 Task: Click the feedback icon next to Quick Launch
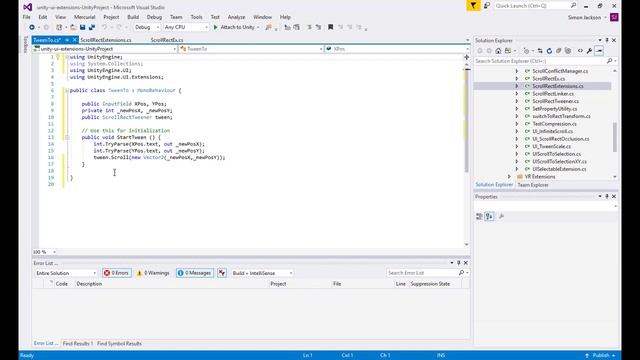tap(487, 6)
